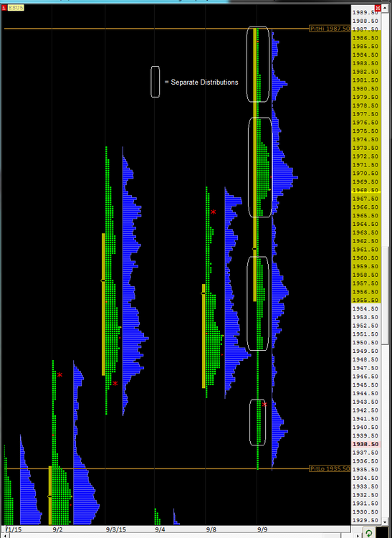Click the red asterisk near 9/9 lowest distribution

(264, 405)
